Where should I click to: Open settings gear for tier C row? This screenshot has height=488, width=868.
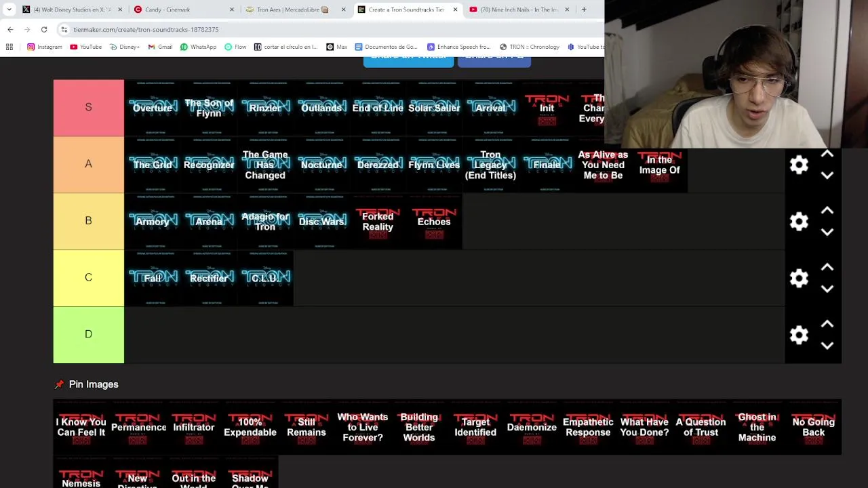[799, 279]
